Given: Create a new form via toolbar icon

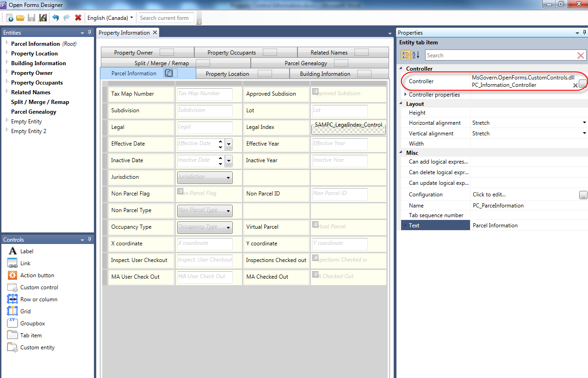Looking at the screenshot, I should click(x=10, y=18).
